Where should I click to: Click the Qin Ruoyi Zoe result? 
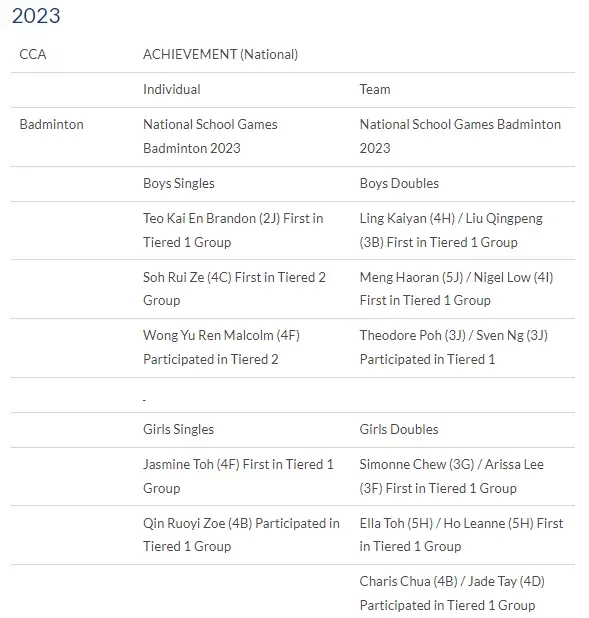241,535
